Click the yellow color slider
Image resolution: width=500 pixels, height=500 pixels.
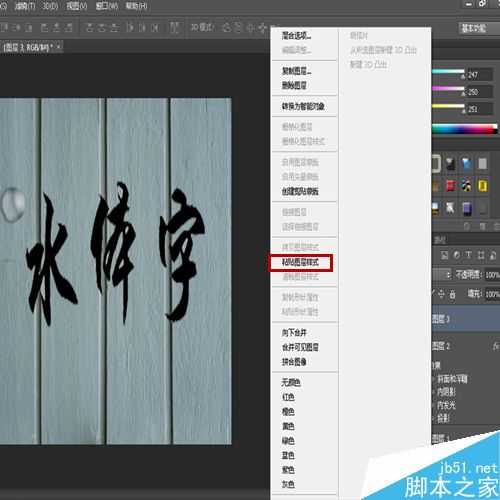click(448, 106)
